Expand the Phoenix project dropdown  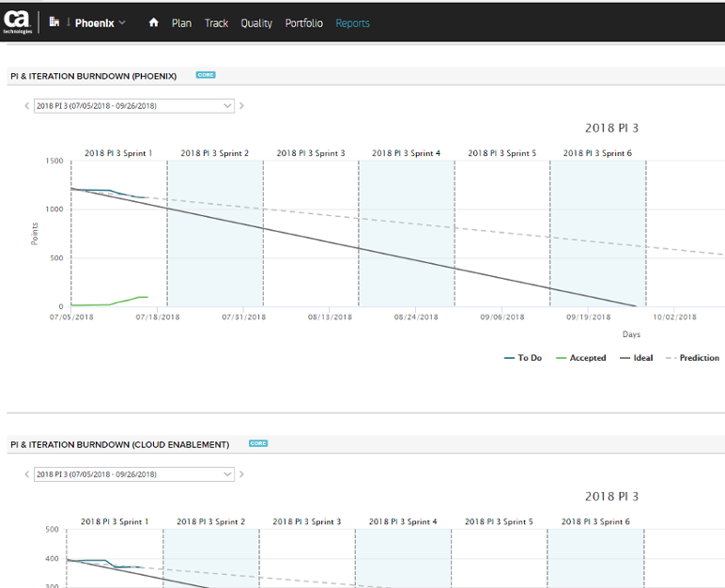pos(100,23)
